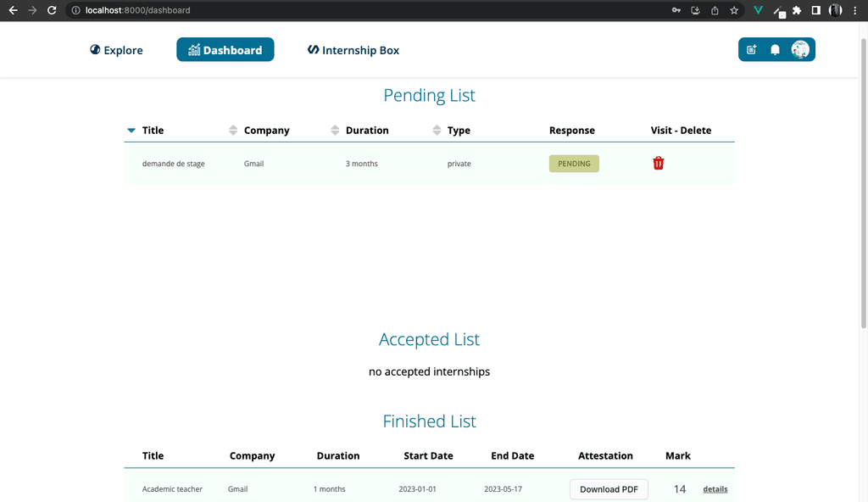Select the 'demande de stage' title cell

click(x=173, y=164)
